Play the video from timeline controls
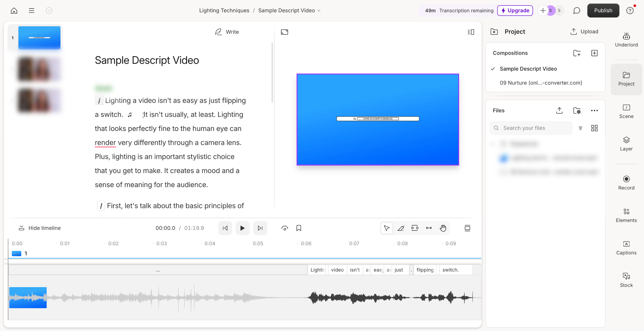Image resolution: width=644 pixels, height=331 pixels. 242,228
